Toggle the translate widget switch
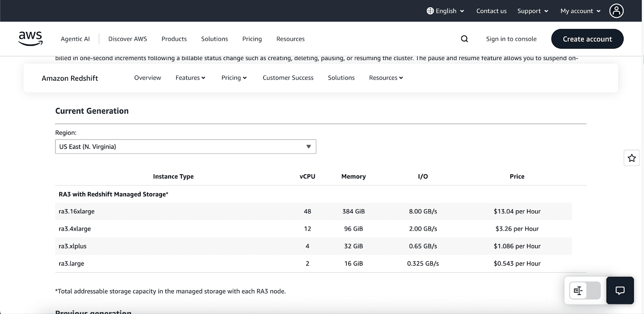This screenshot has width=644, height=314. click(x=585, y=290)
